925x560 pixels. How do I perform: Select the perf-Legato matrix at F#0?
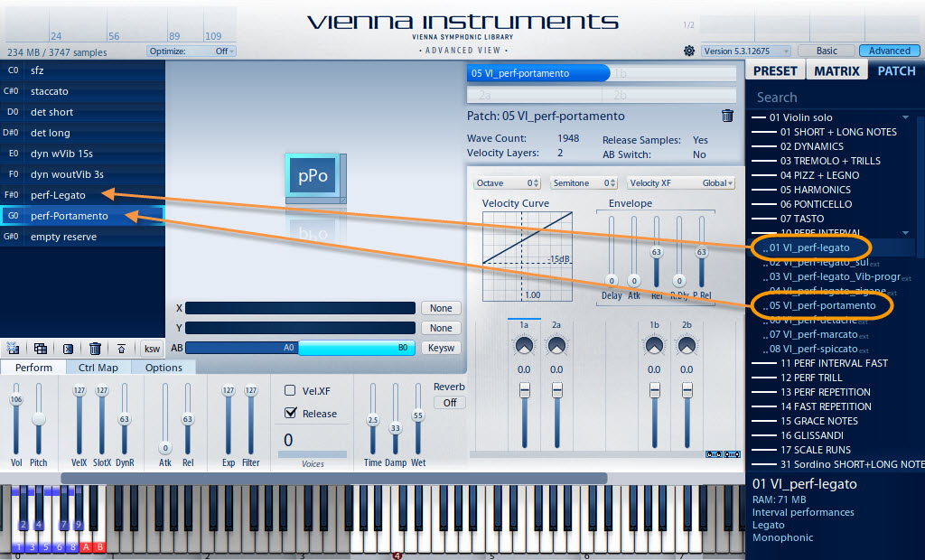coord(82,195)
